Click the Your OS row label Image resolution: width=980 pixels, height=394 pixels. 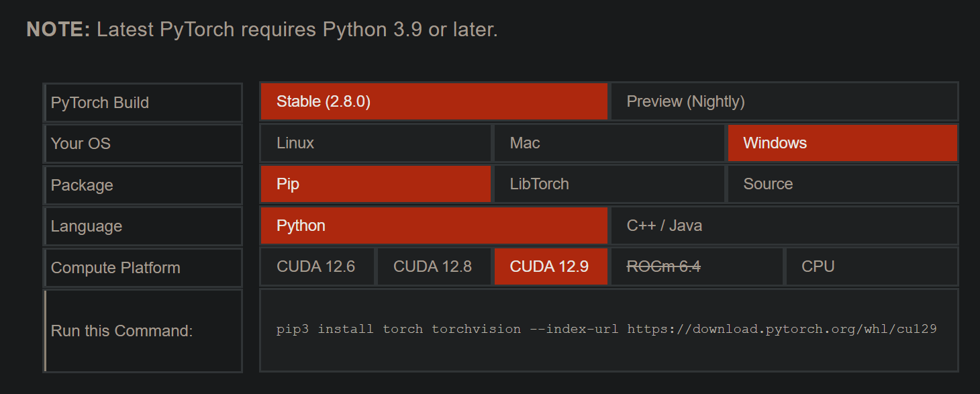(x=142, y=144)
